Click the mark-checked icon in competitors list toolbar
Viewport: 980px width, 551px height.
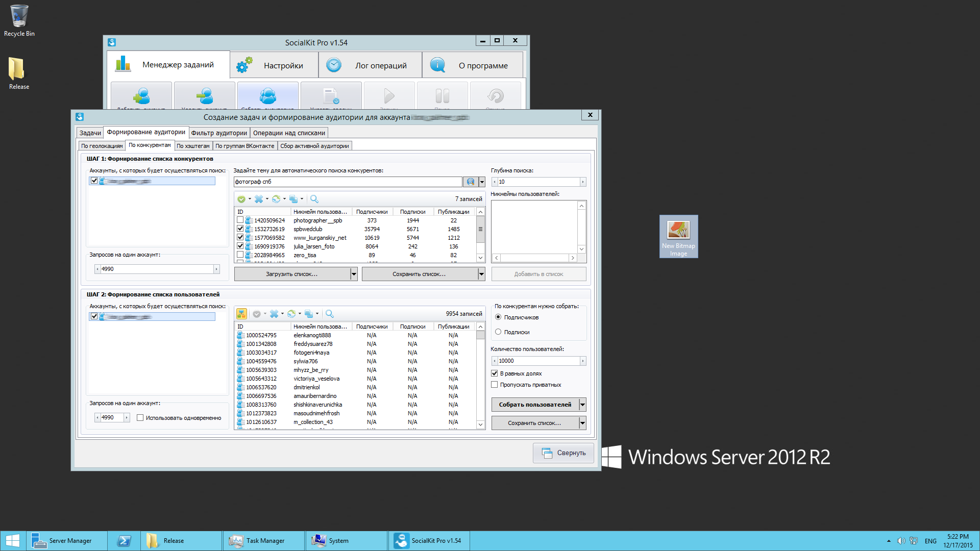coord(241,199)
